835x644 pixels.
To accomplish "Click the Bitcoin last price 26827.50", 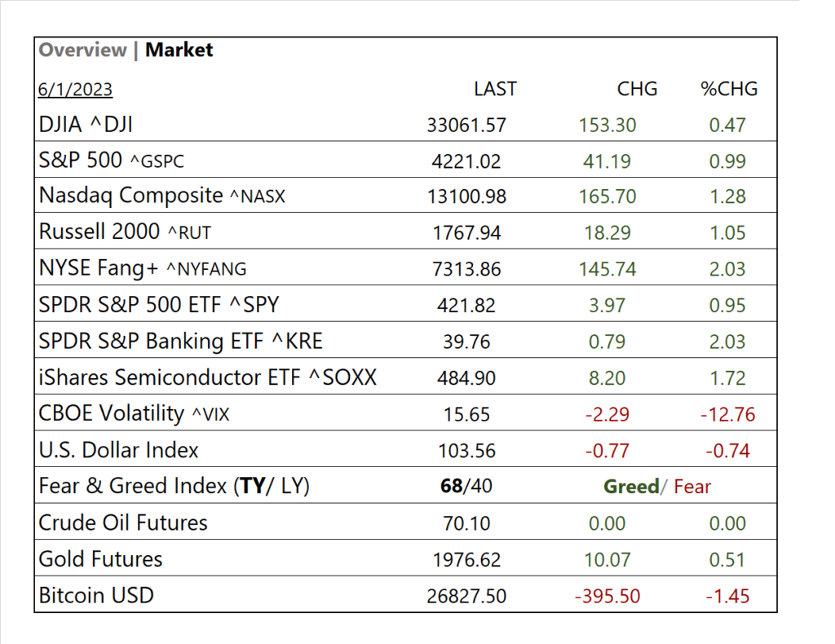I will 466,596.
